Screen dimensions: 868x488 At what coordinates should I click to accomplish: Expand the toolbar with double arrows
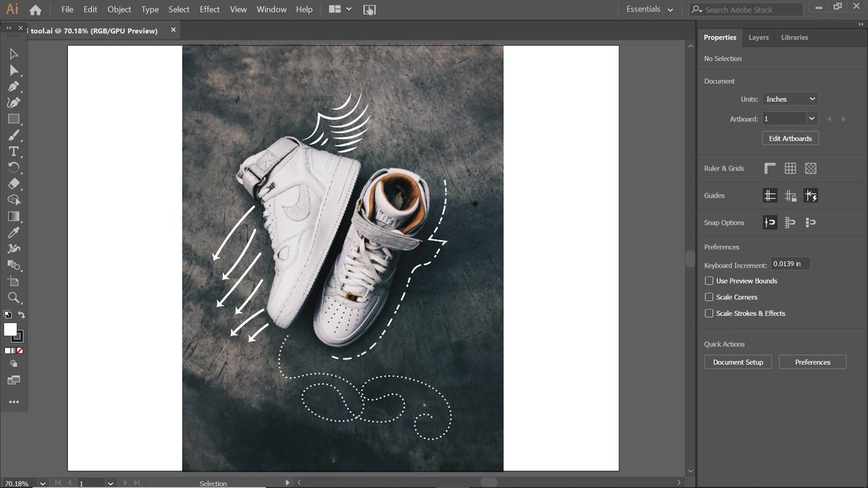9,27
